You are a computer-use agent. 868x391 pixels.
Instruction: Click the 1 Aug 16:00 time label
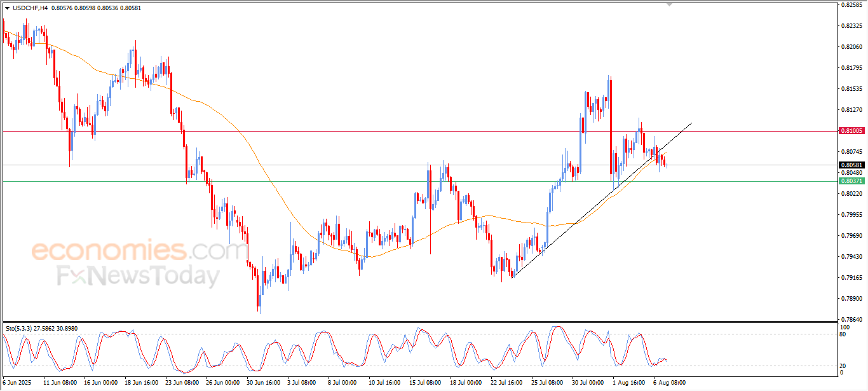pos(628,383)
